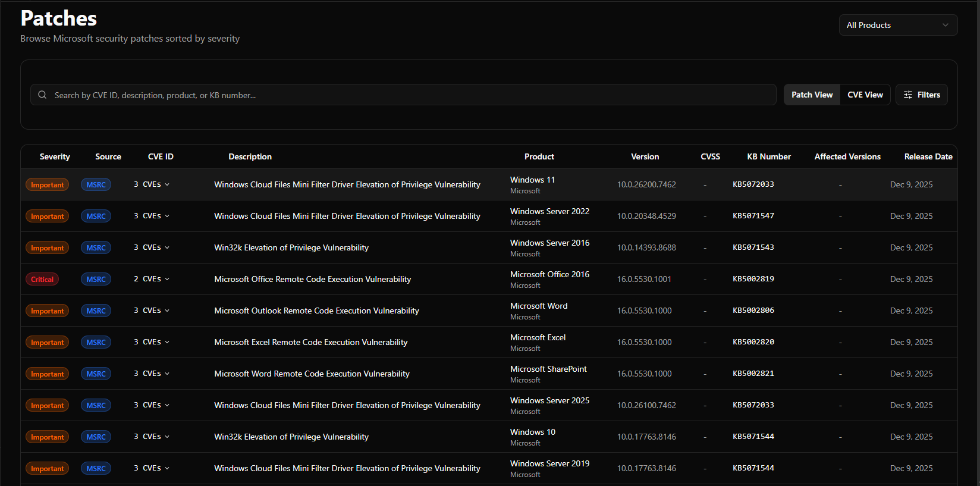Click Microsoft Office Remote Code Execution Vulnerability description
Screen dimensions: 980x486
tap(312, 279)
